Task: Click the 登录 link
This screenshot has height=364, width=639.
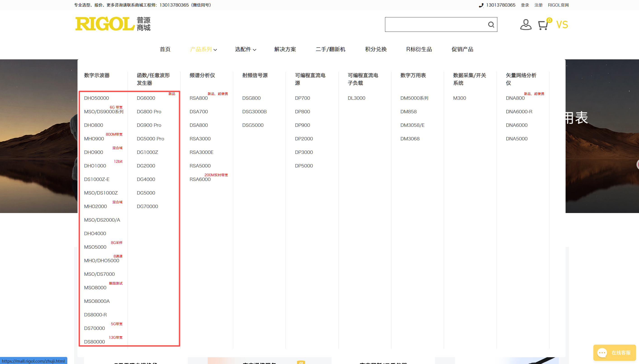Action: [x=525, y=5]
